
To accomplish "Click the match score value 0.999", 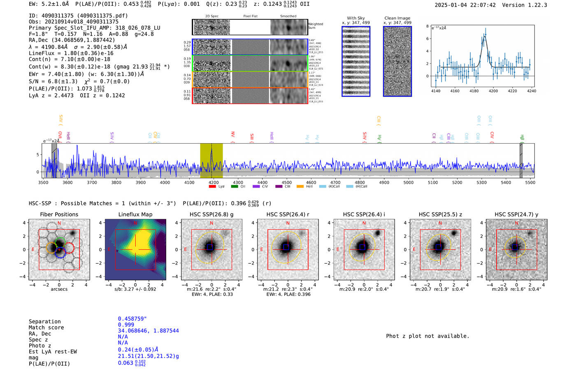I will (126, 325).
